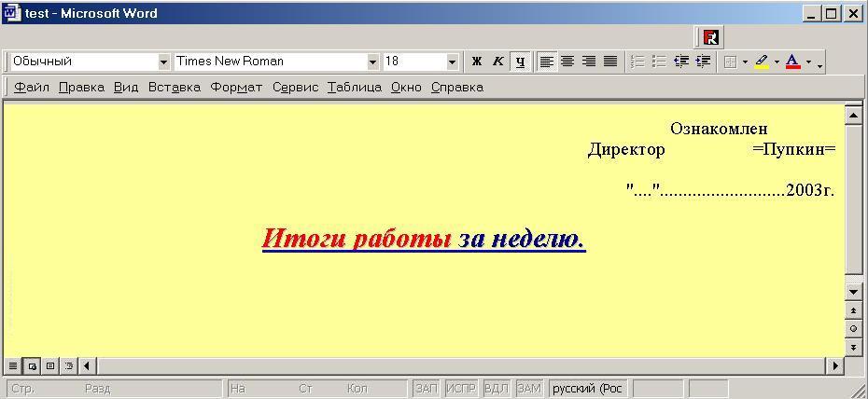Switch to Outline view icon
868x399 pixels.
69,365
